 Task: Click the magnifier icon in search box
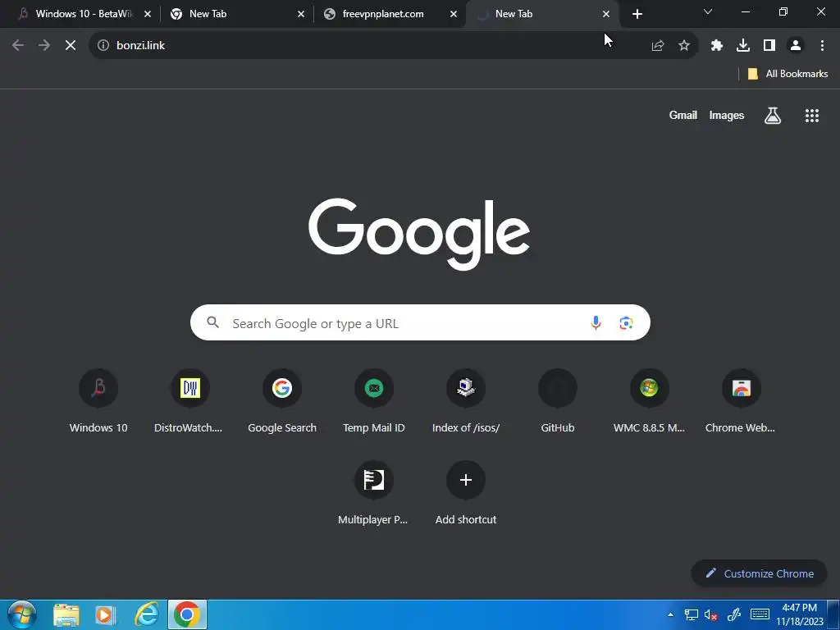tap(212, 322)
